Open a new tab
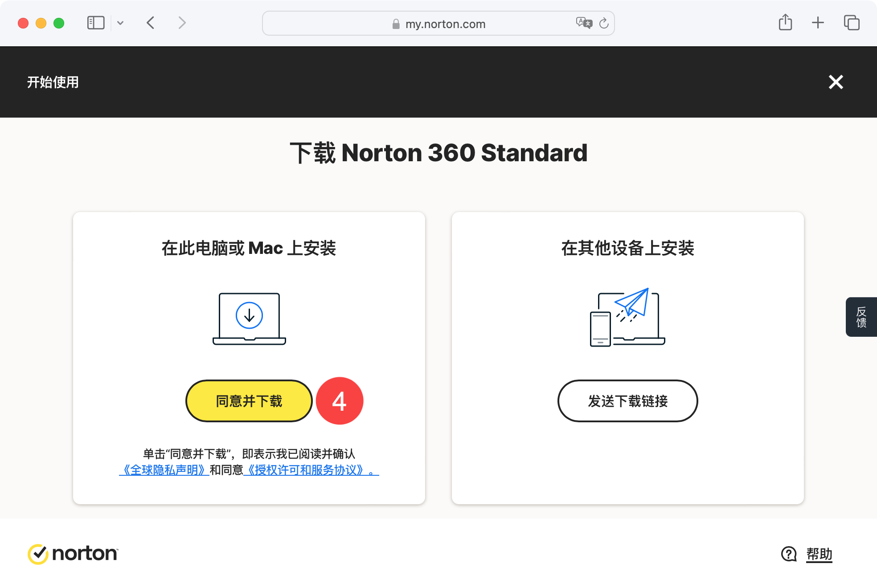The height and width of the screenshot is (588, 877). 818,23
